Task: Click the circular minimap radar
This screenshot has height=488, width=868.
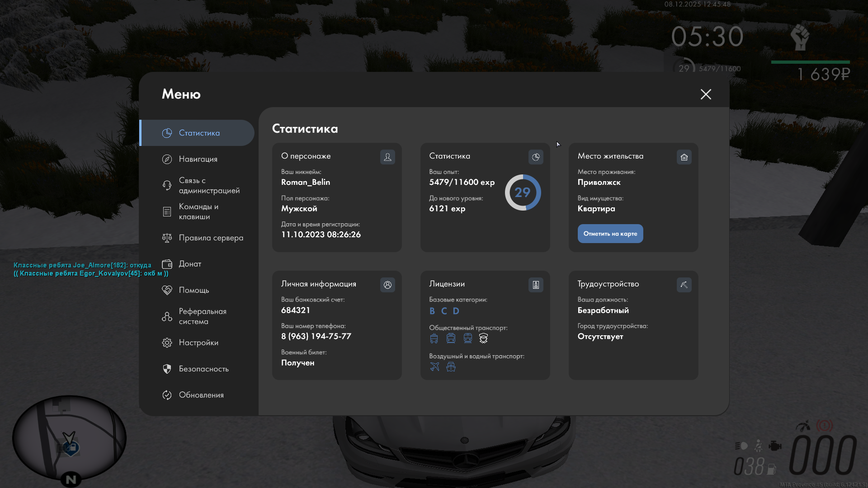Action: pos(69,437)
